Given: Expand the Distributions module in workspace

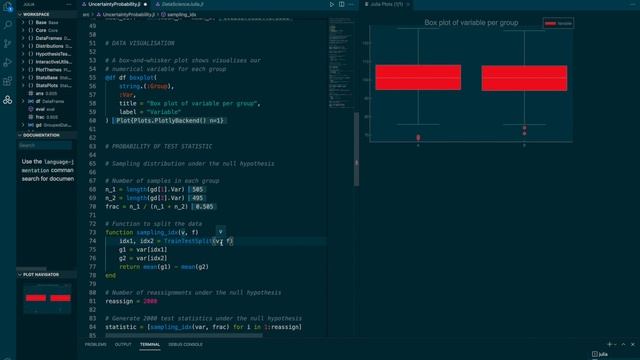Looking at the screenshot, I should [23, 46].
